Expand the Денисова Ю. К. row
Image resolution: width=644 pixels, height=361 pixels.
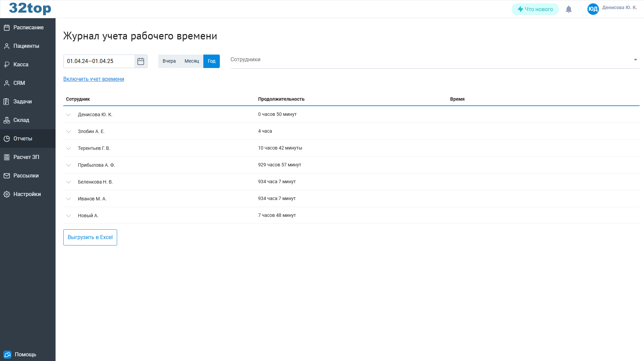click(69, 114)
